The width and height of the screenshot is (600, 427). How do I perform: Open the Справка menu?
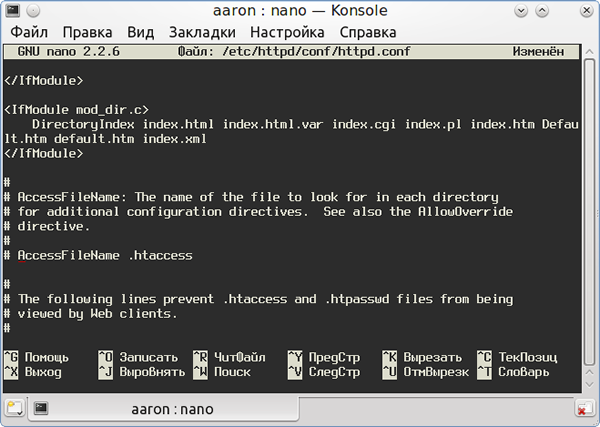[x=368, y=32]
